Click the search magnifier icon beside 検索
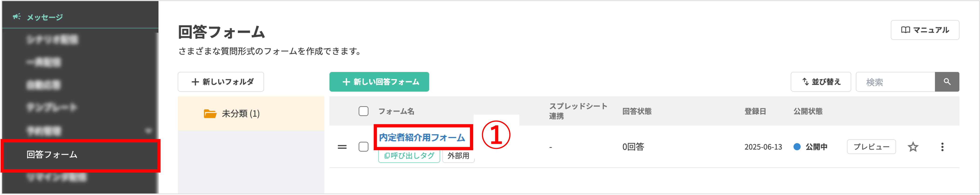The width and height of the screenshot is (980, 195). [947, 81]
